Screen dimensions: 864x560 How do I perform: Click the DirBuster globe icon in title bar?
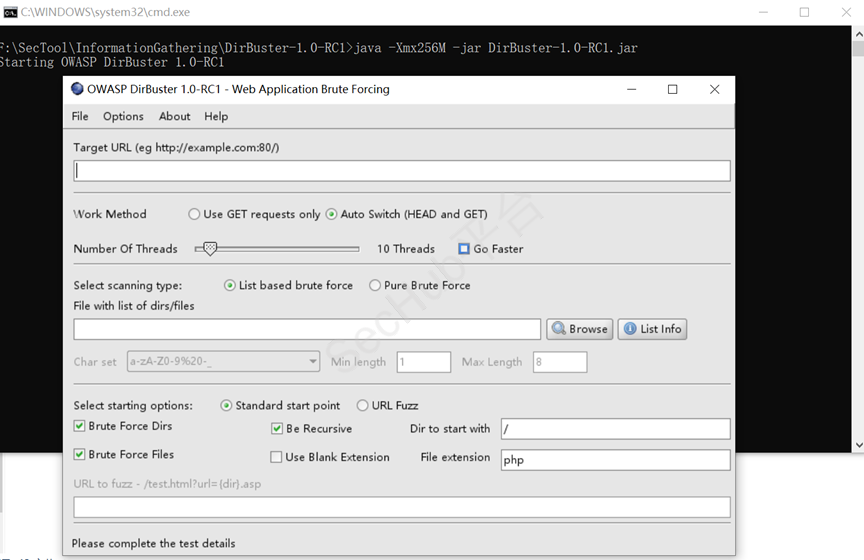coord(78,89)
